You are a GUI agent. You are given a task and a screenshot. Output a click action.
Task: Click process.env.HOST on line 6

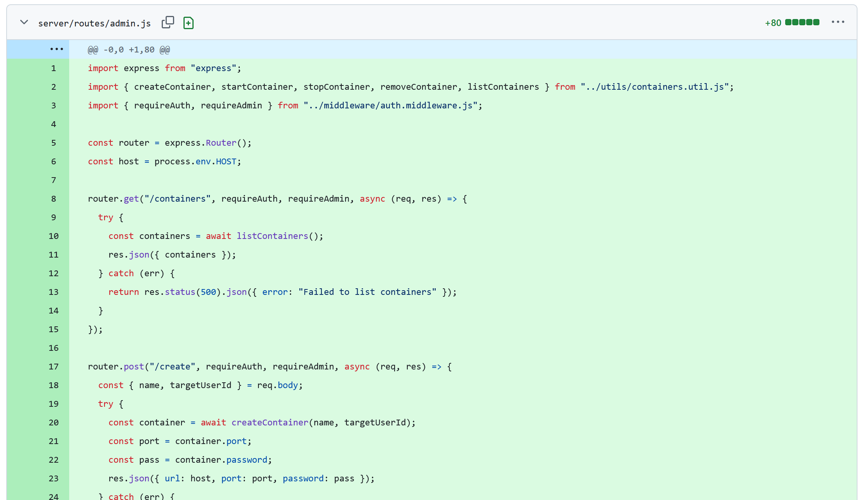point(195,162)
